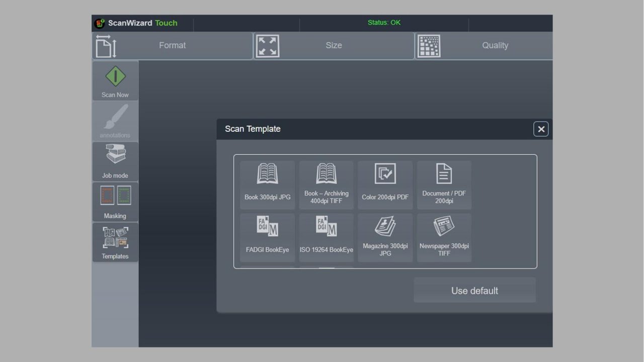Select the Newspaper 300dpi TIFF template

point(444,237)
